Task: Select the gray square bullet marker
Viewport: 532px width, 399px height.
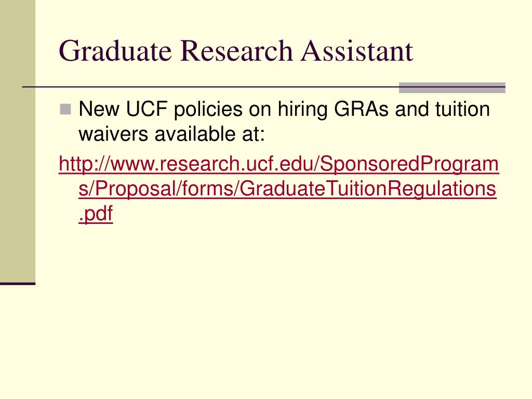Action: pos(65,110)
